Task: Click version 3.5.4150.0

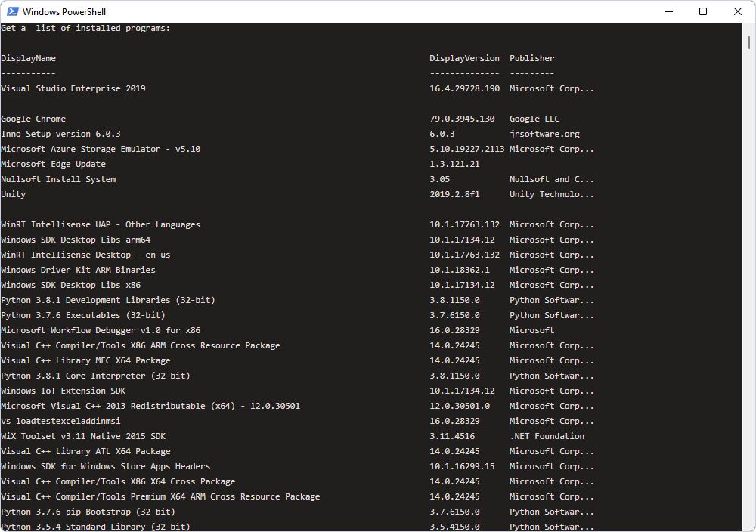Action: (454, 527)
